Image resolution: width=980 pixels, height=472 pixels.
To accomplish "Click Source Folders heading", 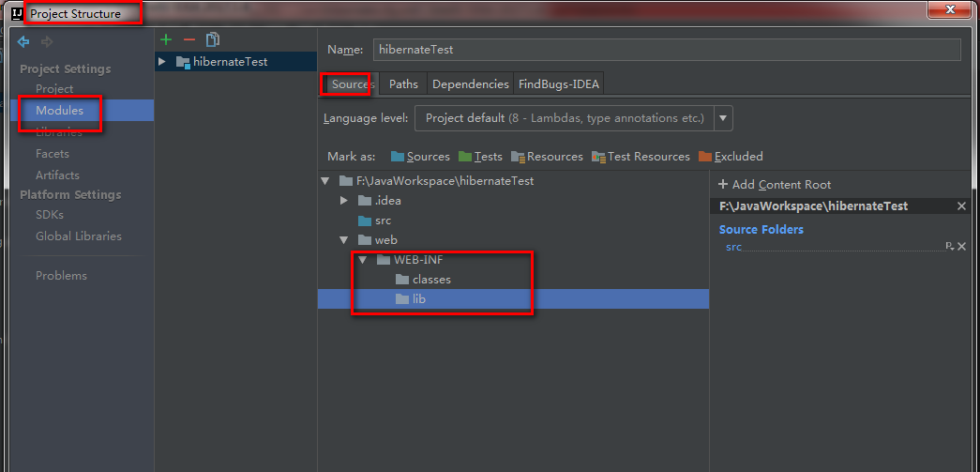I will (761, 230).
